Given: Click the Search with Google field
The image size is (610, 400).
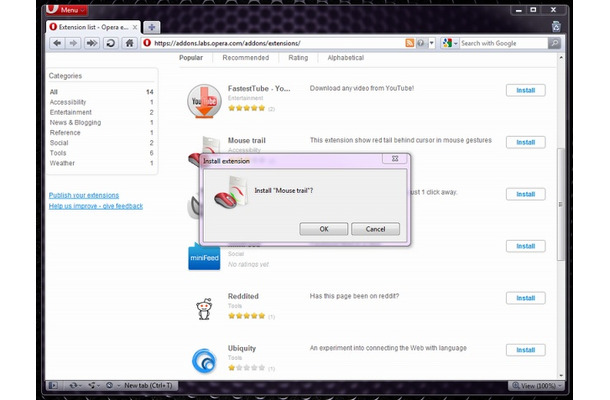Looking at the screenshot, I should click(503, 43).
